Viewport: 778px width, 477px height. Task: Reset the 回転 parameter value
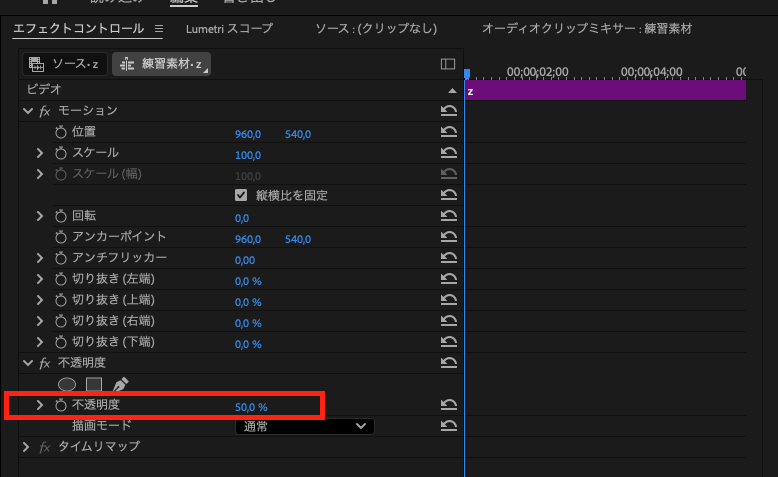[449, 217]
